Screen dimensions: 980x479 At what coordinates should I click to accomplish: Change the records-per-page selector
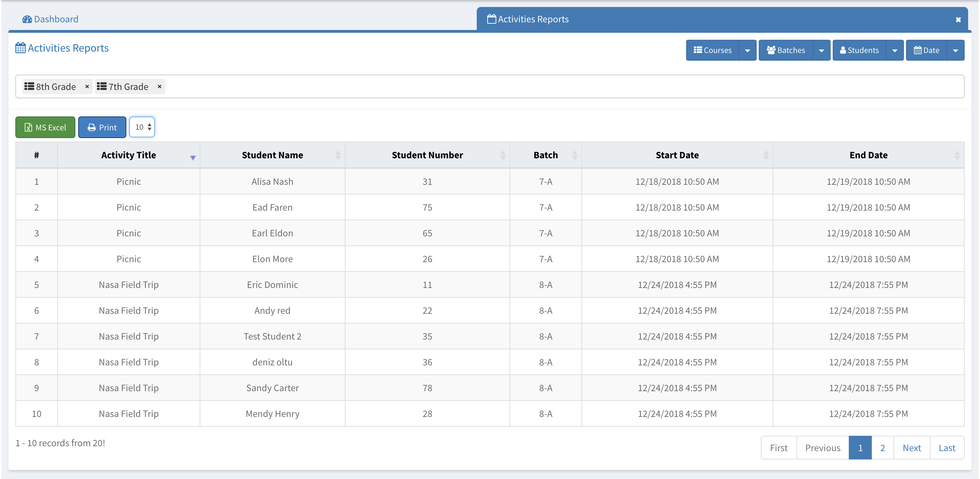[x=142, y=127]
